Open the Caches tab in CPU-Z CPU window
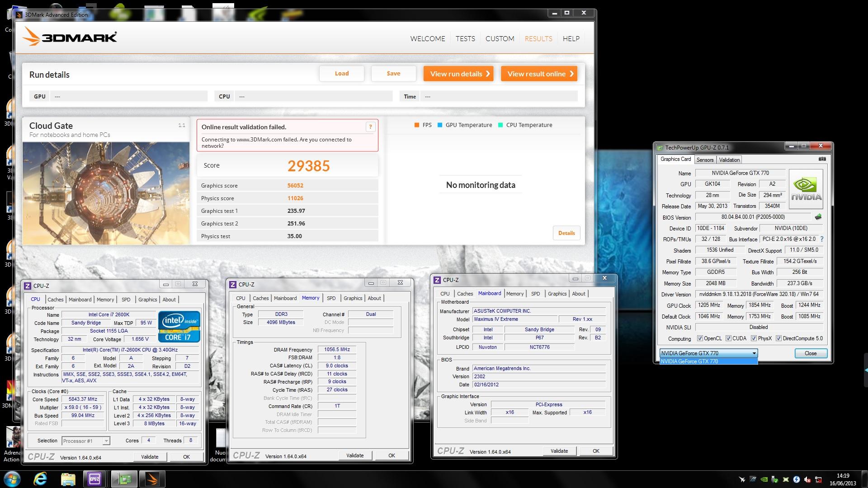 (56, 300)
